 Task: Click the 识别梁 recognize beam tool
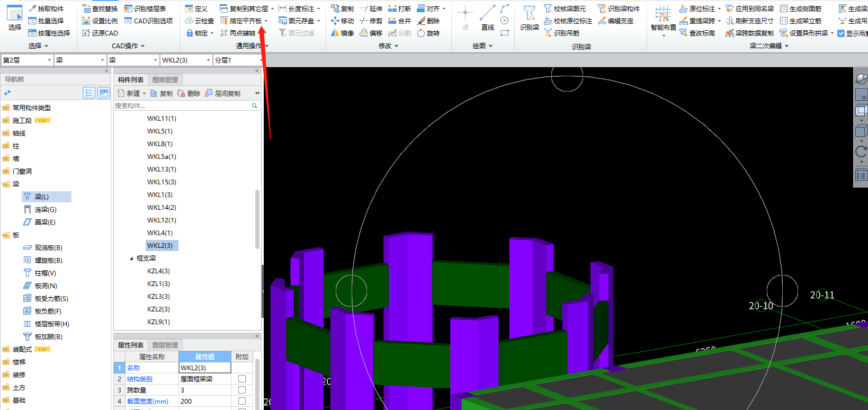click(x=529, y=18)
